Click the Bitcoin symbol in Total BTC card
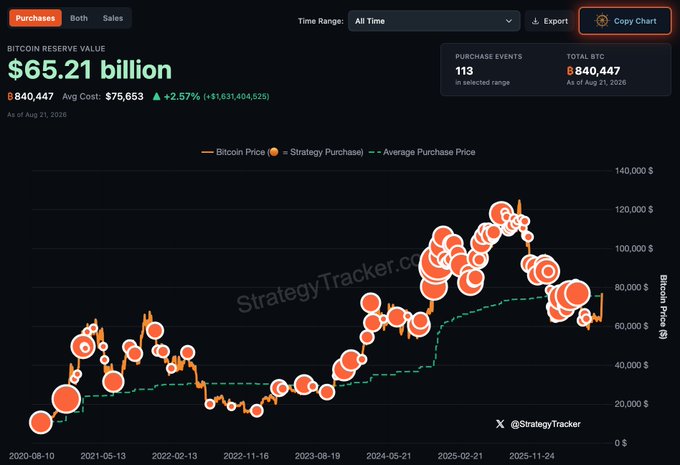Image resolution: width=680 pixels, height=465 pixels. (x=570, y=71)
